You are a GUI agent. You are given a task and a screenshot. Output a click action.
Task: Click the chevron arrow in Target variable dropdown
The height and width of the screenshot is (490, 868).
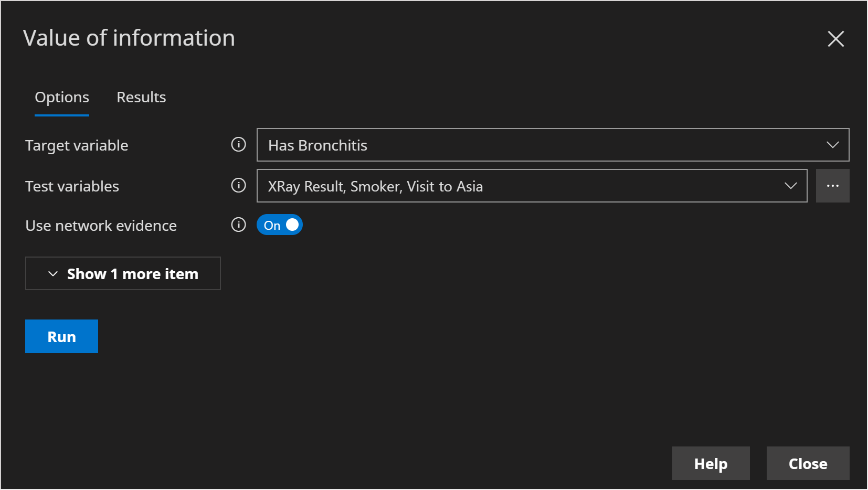pos(832,145)
